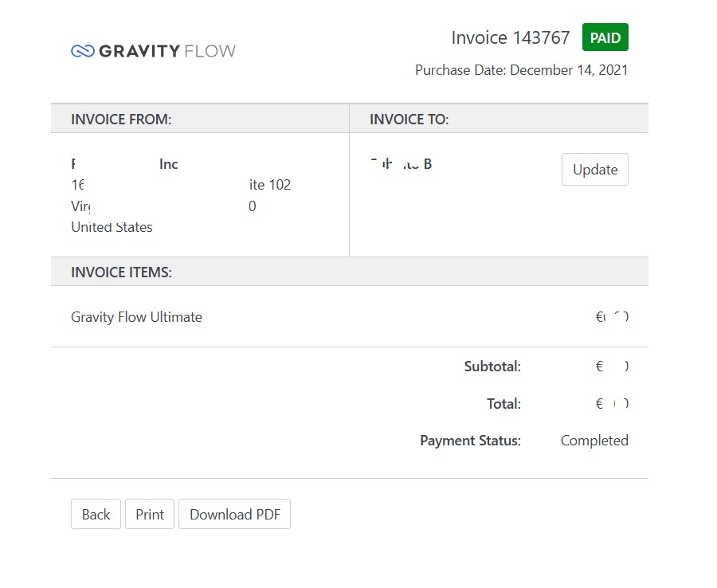
Task: Click the green PAID status badge
Action: 605,37
